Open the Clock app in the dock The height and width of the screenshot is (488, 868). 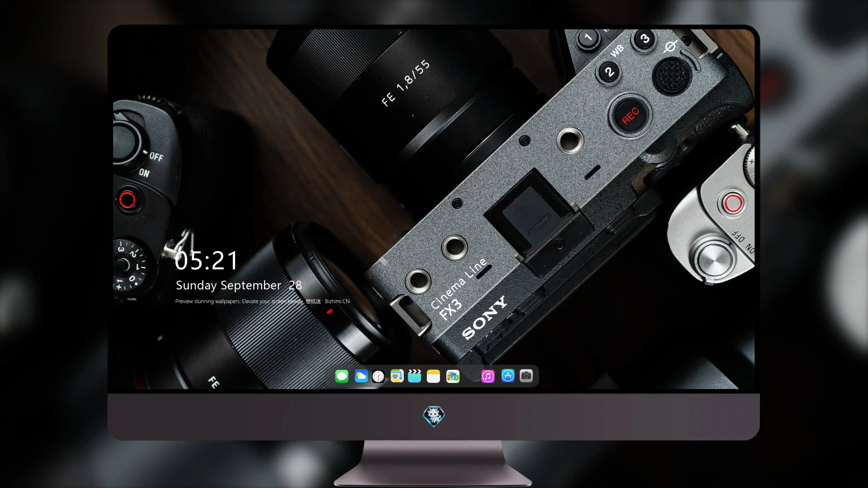[x=378, y=376]
